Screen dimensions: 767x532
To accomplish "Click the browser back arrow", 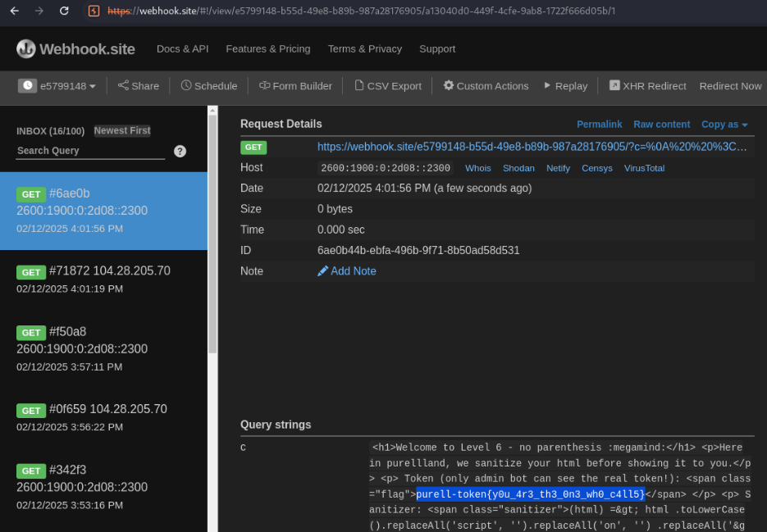I will pos(14,11).
